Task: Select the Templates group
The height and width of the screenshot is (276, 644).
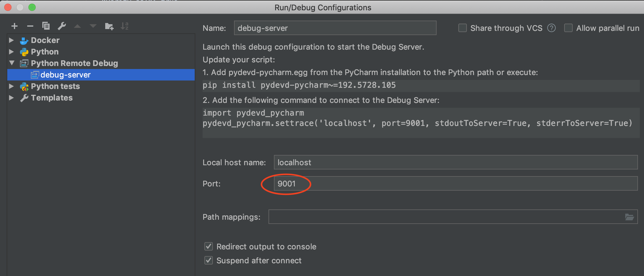Action: [52, 98]
